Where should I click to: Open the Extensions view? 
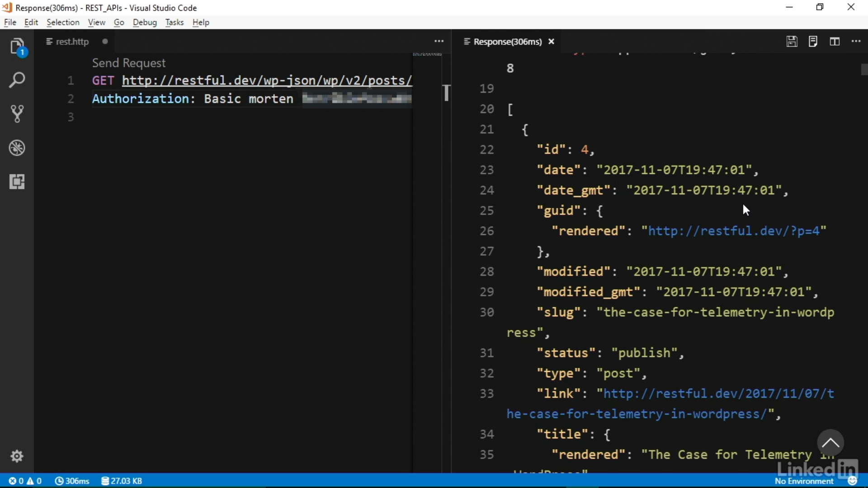pos(17,182)
